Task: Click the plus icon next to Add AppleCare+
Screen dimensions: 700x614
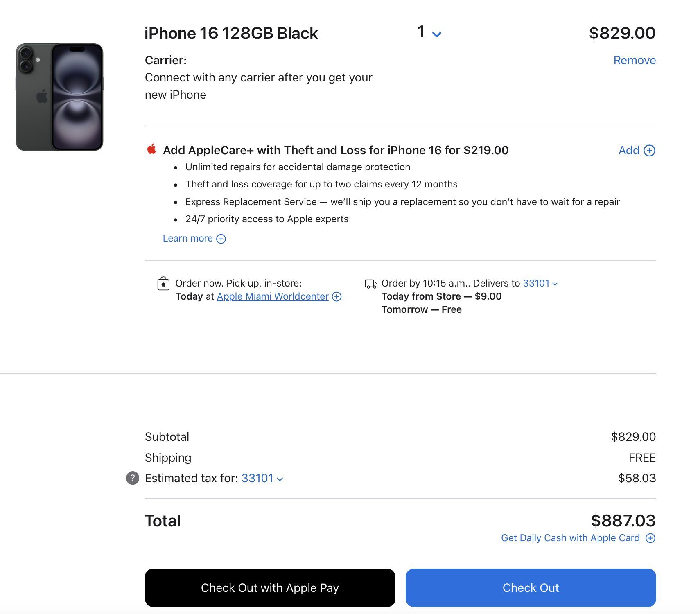Action: [x=649, y=151]
